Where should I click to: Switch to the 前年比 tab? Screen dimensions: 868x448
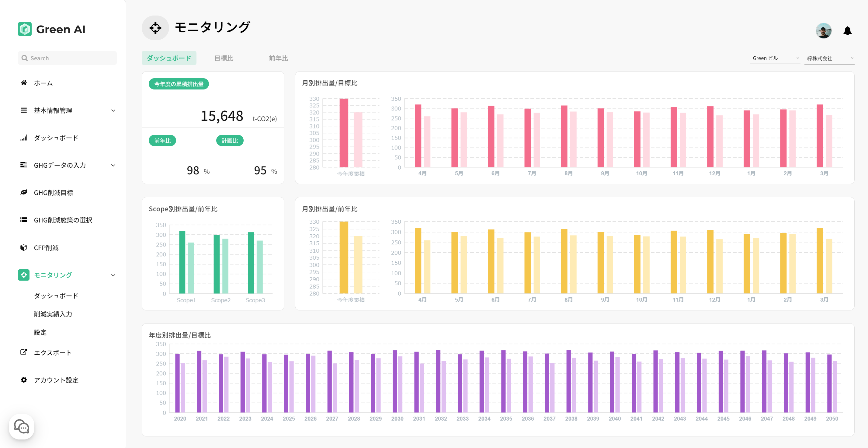click(278, 58)
